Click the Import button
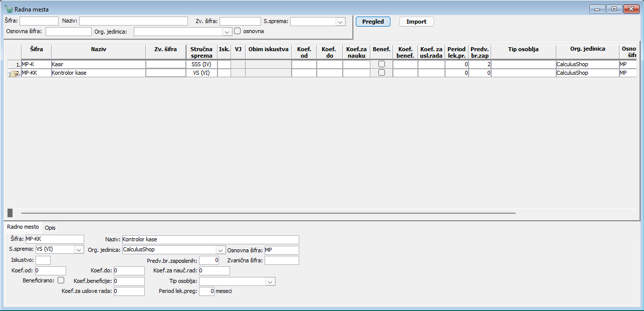The image size is (644, 311). pos(416,22)
